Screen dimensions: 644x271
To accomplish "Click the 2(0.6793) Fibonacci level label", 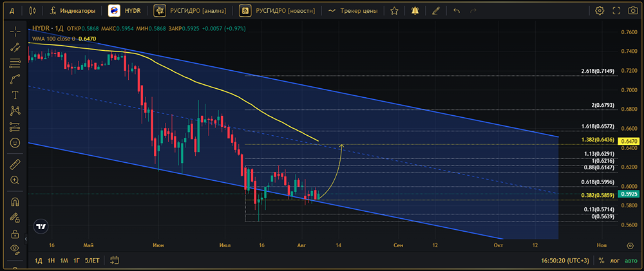I will click(x=603, y=105).
